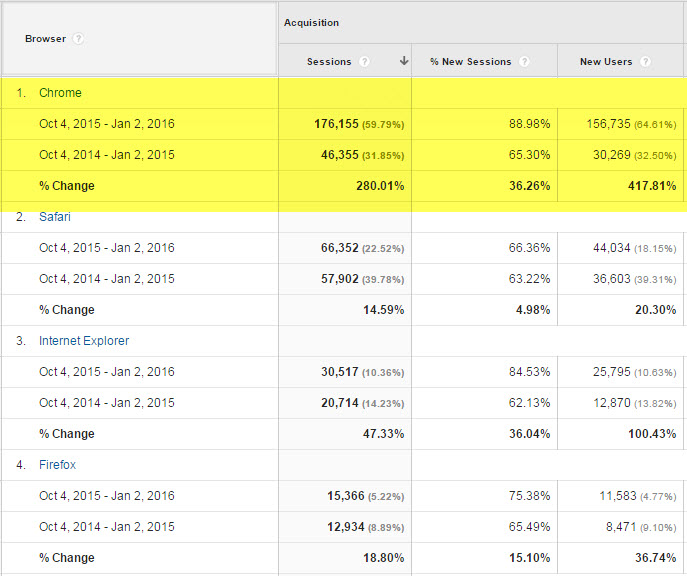Select Internet Explorer rate change 36.04%

[x=529, y=434]
